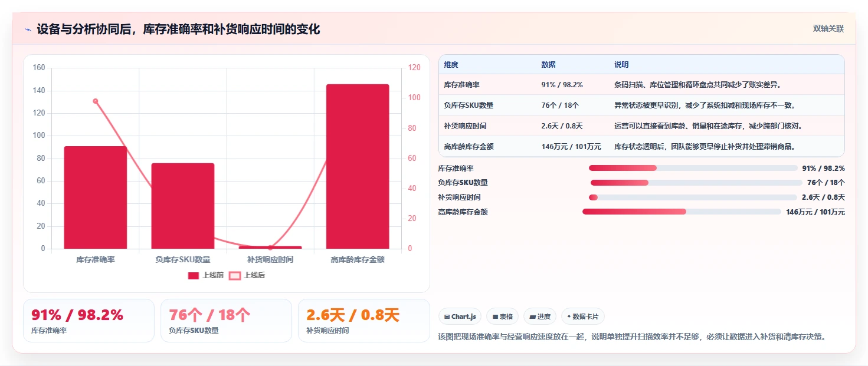
Task: Click the 维度 column header
Action: (x=451, y=65)
